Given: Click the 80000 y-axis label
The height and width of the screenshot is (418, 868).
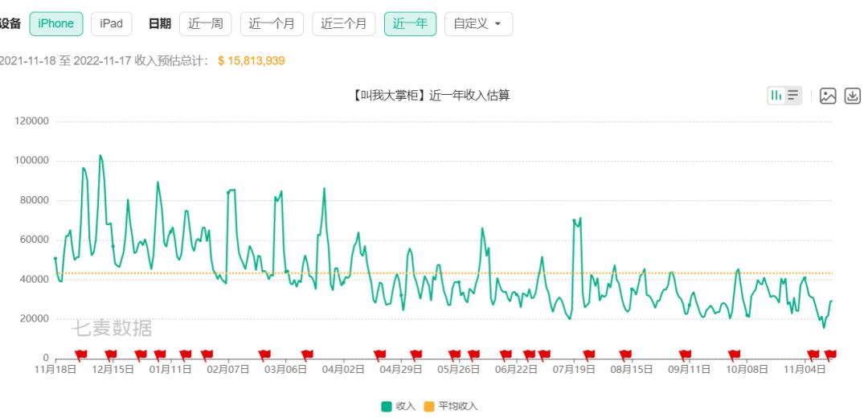Looking at the screenshot, I should [35, 200].
